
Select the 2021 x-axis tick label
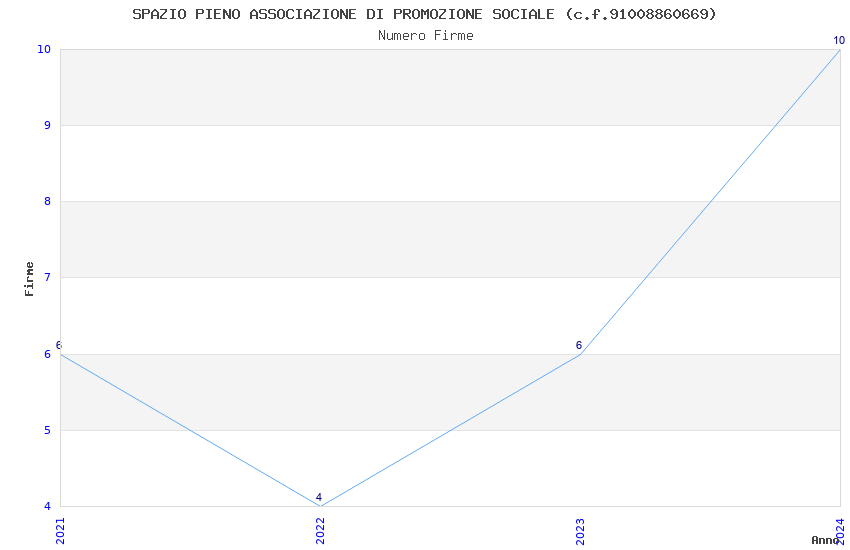click(x=60, y=531)
